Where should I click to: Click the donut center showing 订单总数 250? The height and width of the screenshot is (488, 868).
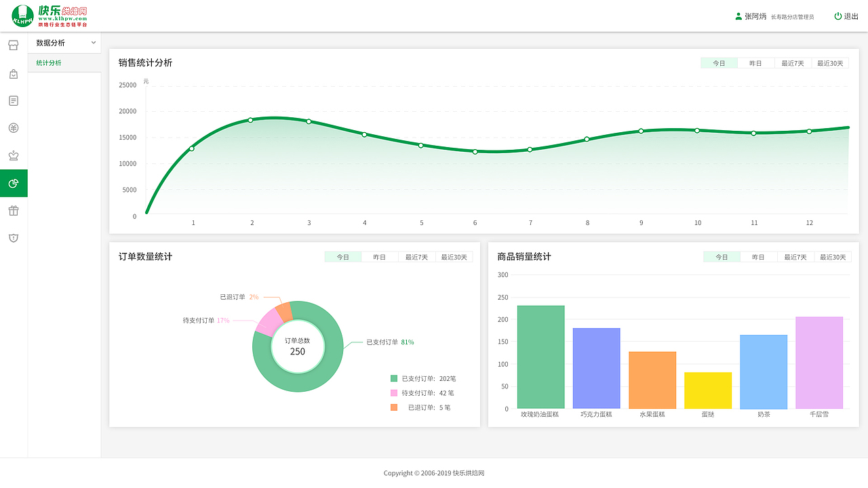[x=298, y=346]
